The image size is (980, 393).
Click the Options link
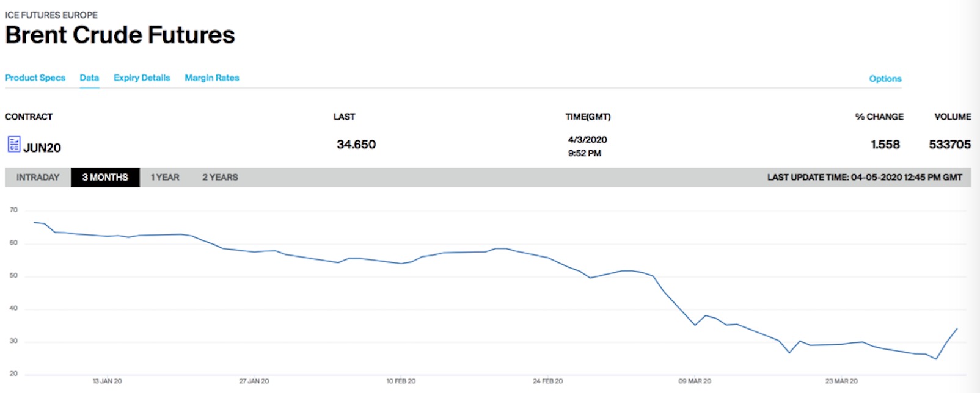[x=885, y=79]
